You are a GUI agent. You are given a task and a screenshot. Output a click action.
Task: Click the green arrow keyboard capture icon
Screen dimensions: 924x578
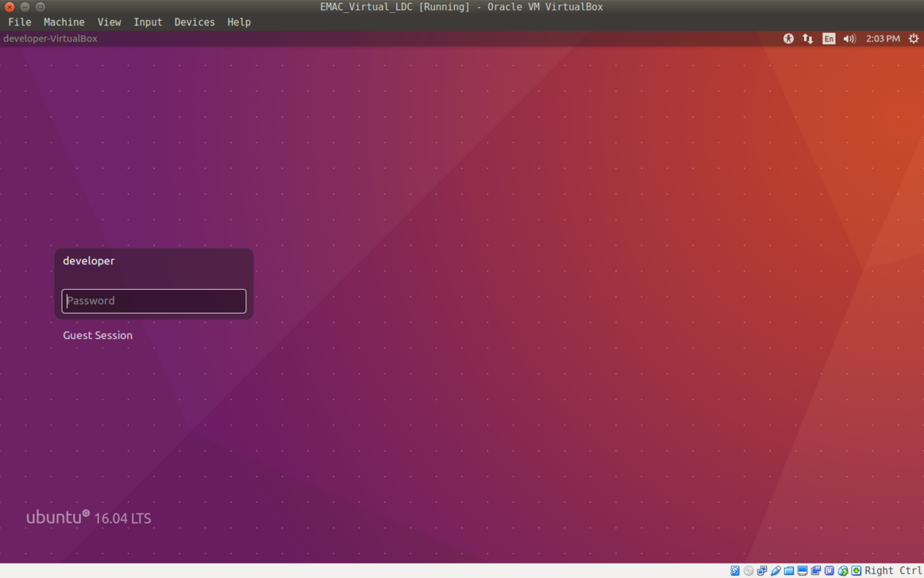pyautogui.click(x=856, y=571)
